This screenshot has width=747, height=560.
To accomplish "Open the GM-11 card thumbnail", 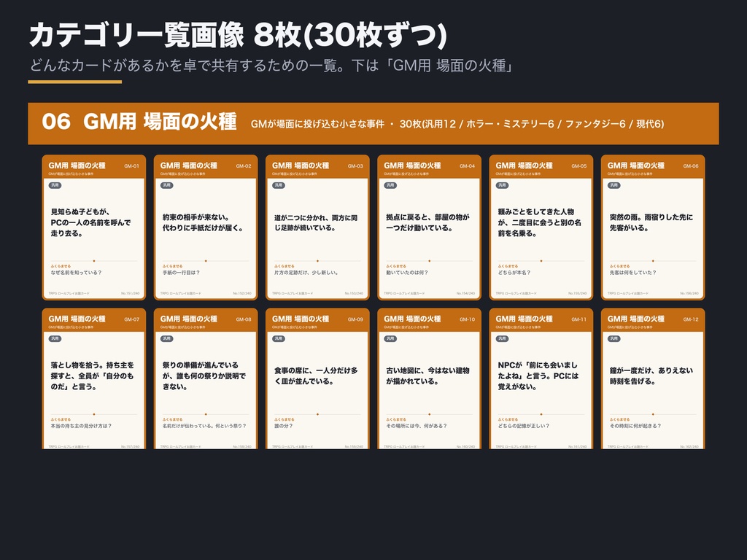I will pos(541,378).
